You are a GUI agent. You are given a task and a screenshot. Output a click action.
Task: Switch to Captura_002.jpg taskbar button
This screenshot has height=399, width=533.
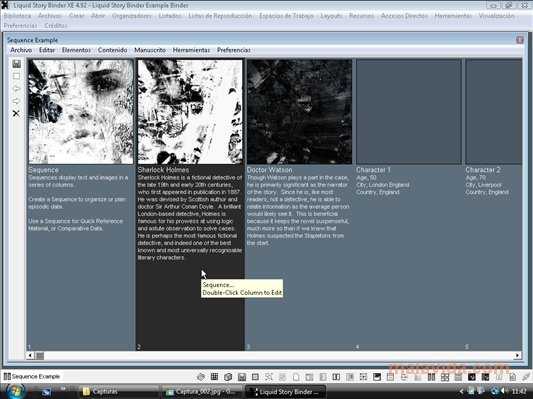(x=202, y=392)
